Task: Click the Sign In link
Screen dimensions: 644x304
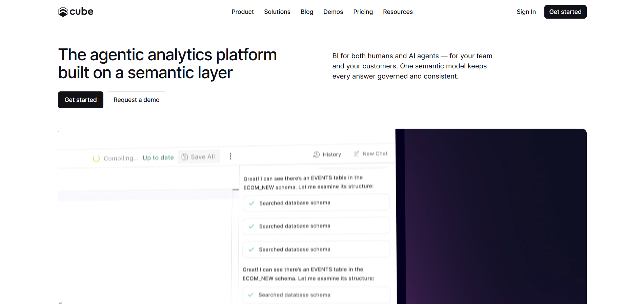Action: click(526, 12)
